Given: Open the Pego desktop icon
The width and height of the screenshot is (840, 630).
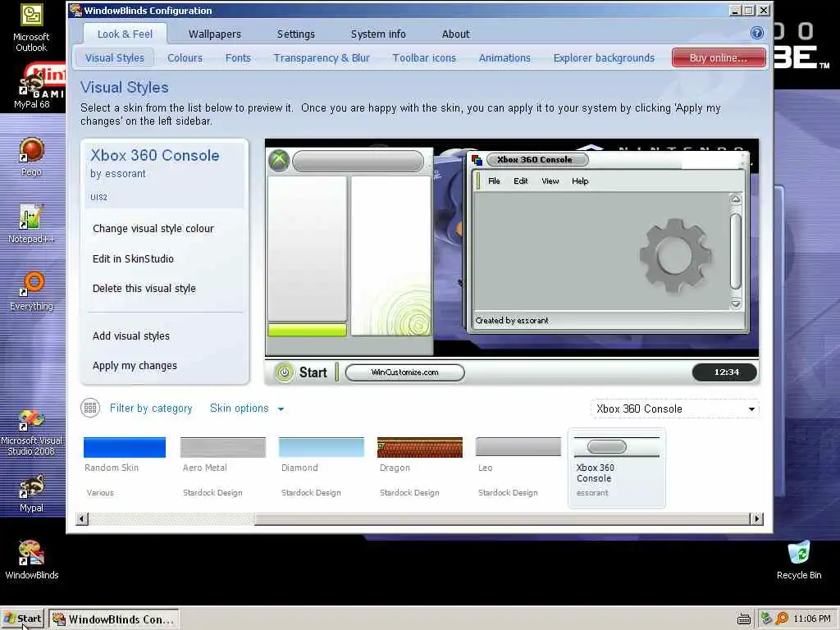Looking at the screenshot, I should pyautogui.click(x=31, y=157).
